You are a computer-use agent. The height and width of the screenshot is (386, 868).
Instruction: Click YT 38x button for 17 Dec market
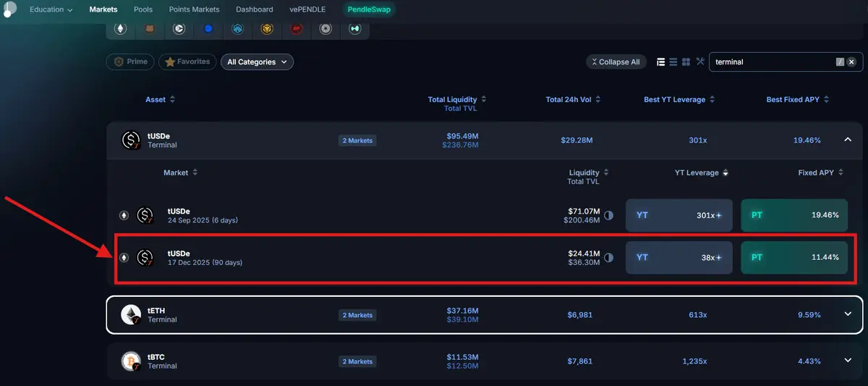(x=679, y=257)
